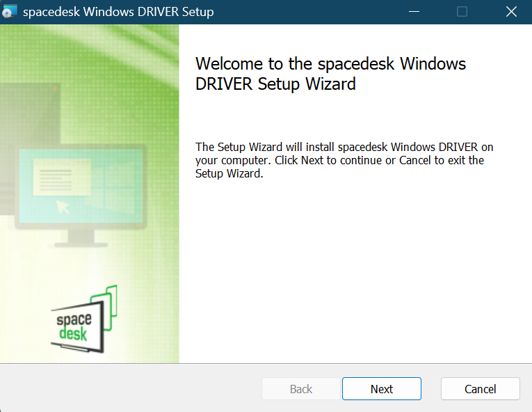532x412 pixels.
Task: Click the disabled maximize window button
Action: [462, 12]
